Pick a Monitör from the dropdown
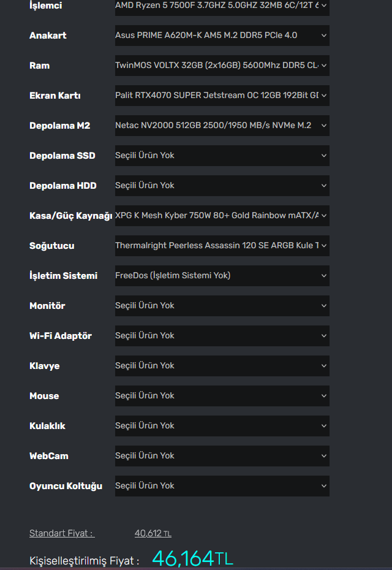The height and width of the screenshot is (570, 392). pos(222,306)
